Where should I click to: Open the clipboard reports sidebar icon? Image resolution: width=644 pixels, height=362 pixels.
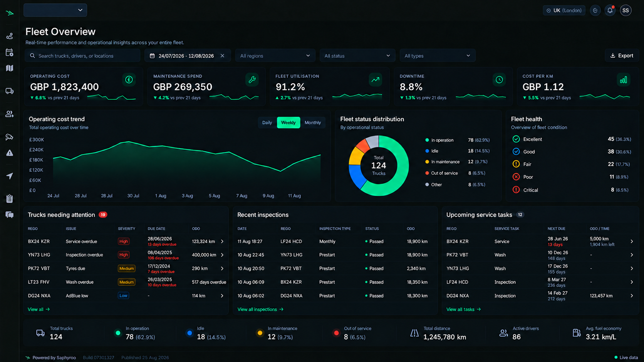point(10,199)
